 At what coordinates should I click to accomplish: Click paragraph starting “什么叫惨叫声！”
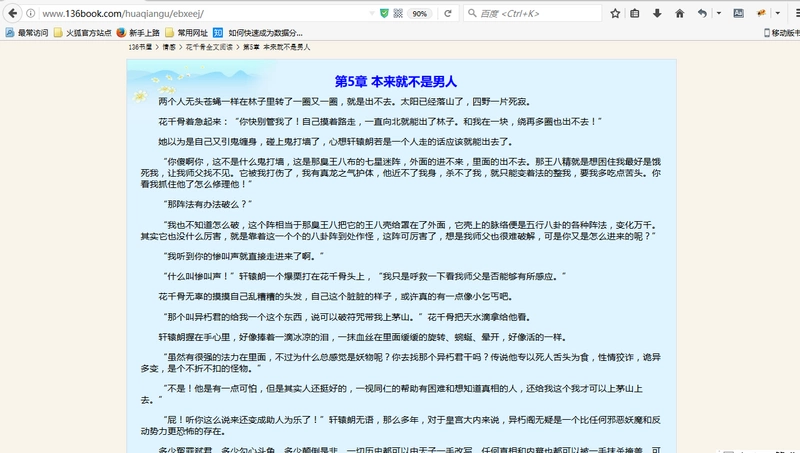365,276
